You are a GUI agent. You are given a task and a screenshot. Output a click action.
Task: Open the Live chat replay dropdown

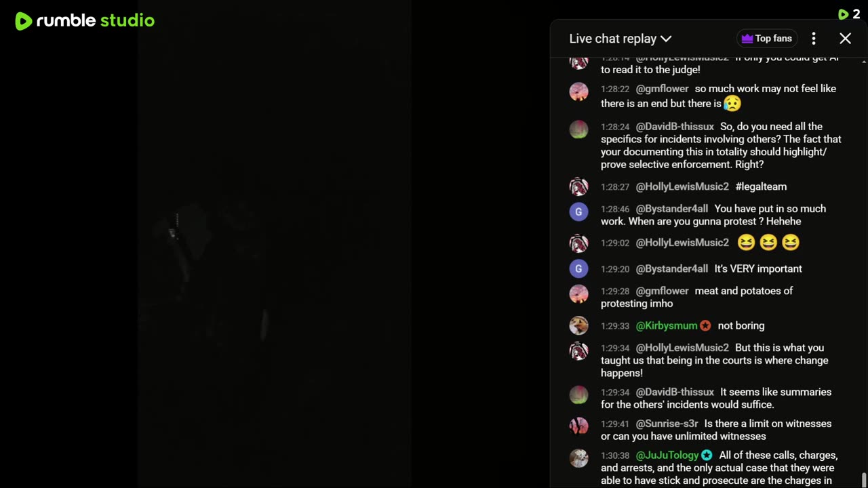coord(620,39)
